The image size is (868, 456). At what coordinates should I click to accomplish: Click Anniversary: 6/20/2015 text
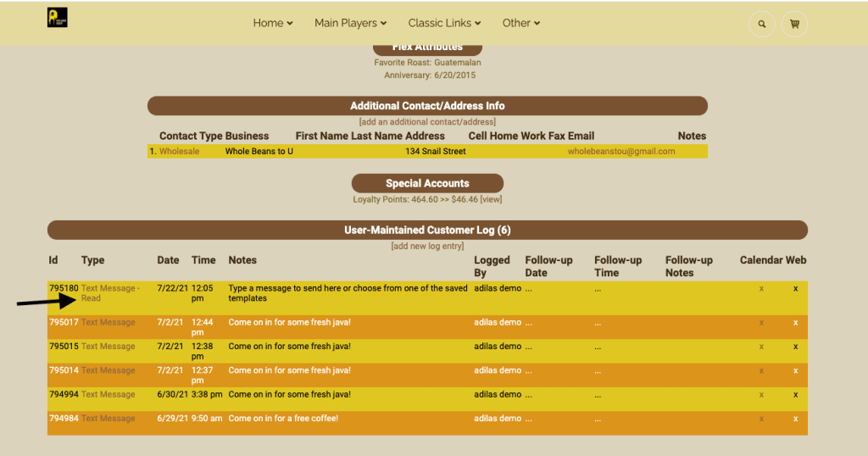tap(430, 75)
